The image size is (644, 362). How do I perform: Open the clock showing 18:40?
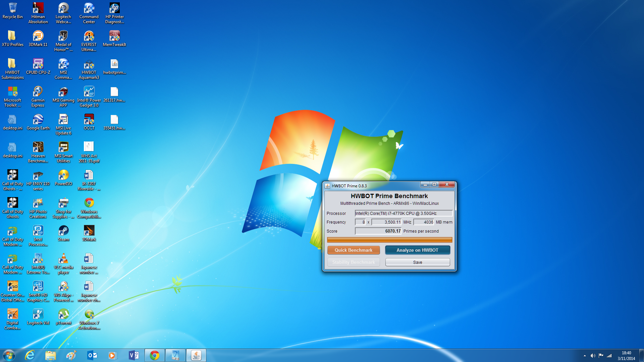point(626,356)
